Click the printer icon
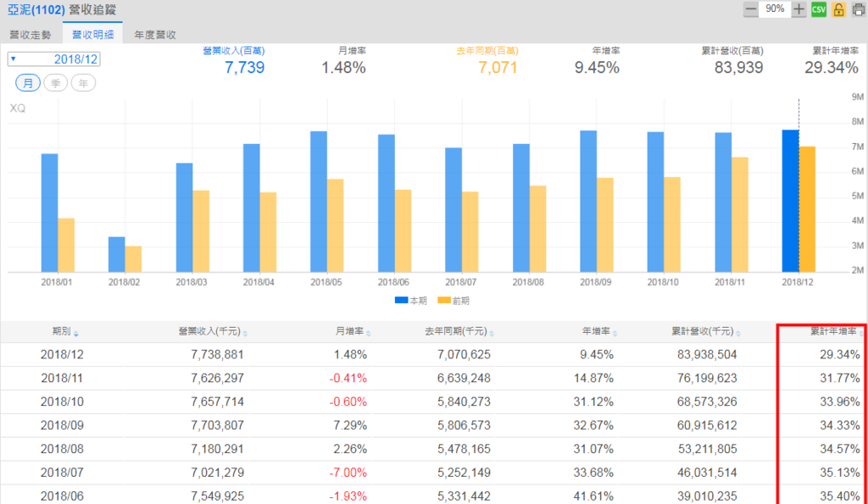 point(858,9)
